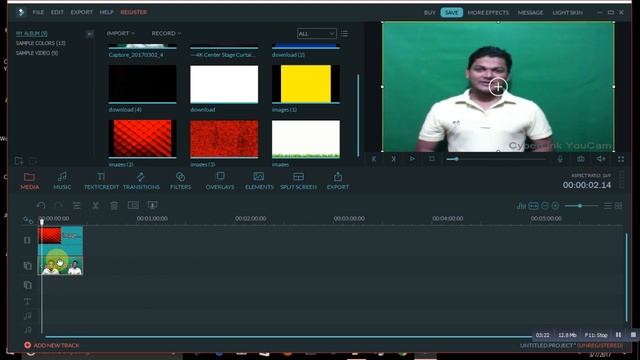Expand the IMPORT dropdown

(120, 33)
